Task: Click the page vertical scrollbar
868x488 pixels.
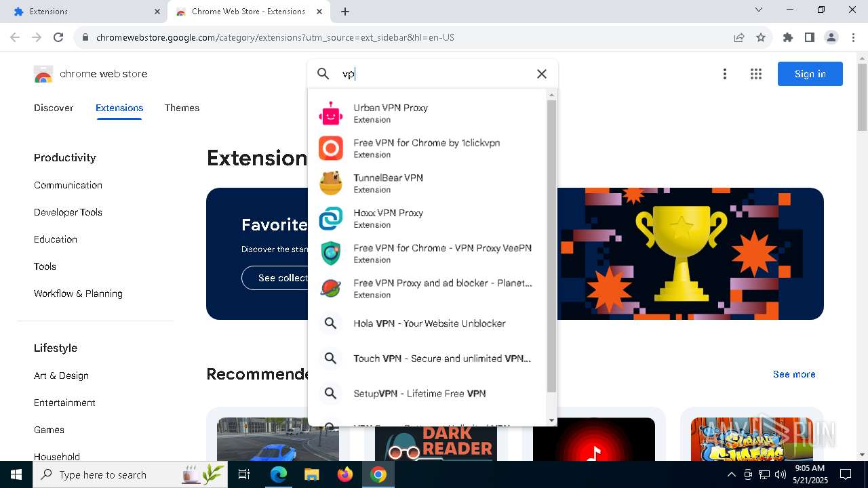Action: (x=862, y=98)
